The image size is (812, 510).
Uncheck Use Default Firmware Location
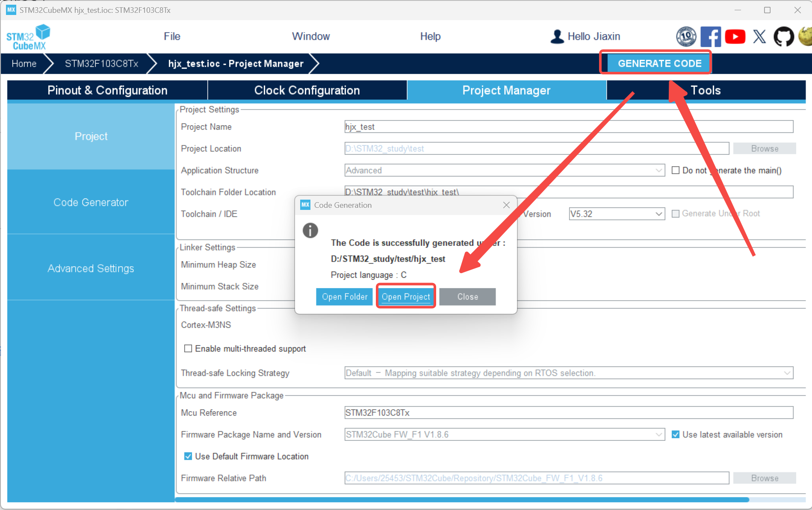click(x=188, y=456)
